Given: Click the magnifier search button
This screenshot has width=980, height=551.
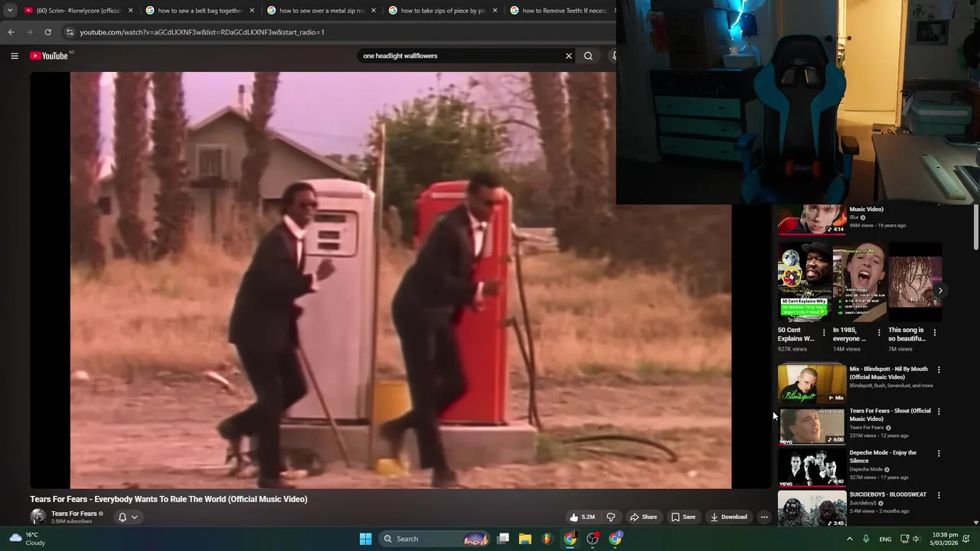Looking at the screenshot, I should pos(588,56).
